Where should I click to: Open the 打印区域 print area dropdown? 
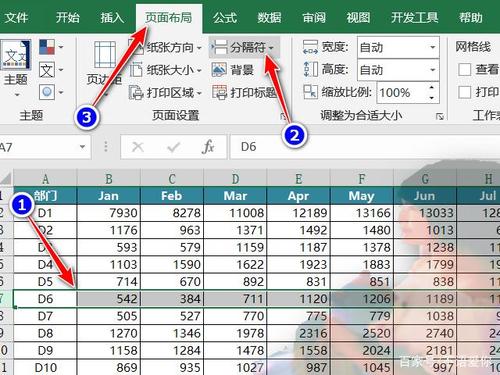click(165, 93)
